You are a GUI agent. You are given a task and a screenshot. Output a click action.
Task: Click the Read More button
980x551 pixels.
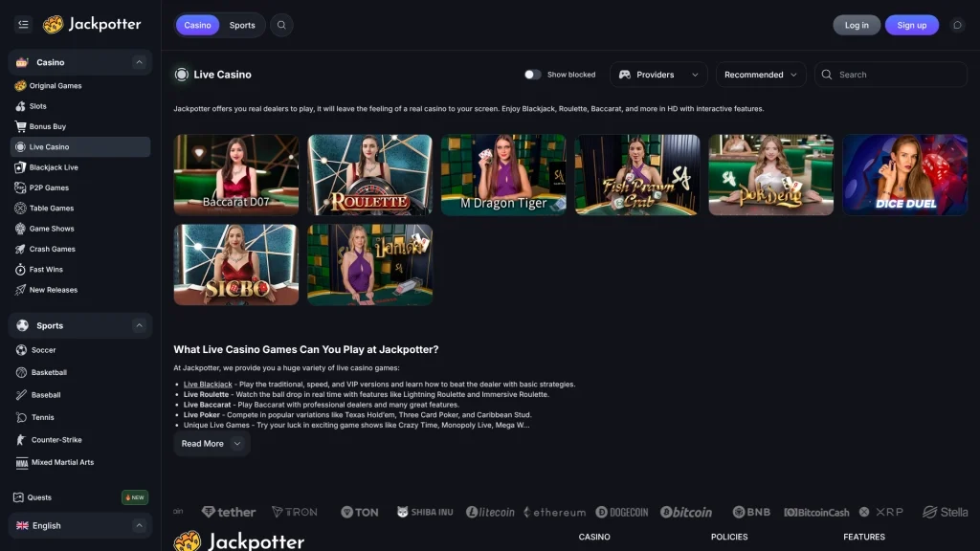point(211,443)
